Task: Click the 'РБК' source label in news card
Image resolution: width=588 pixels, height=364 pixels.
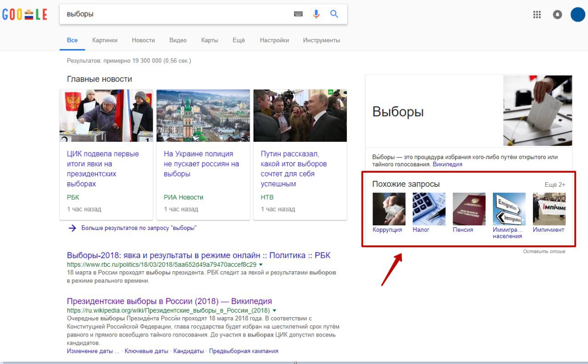Action: click(73, 197)
